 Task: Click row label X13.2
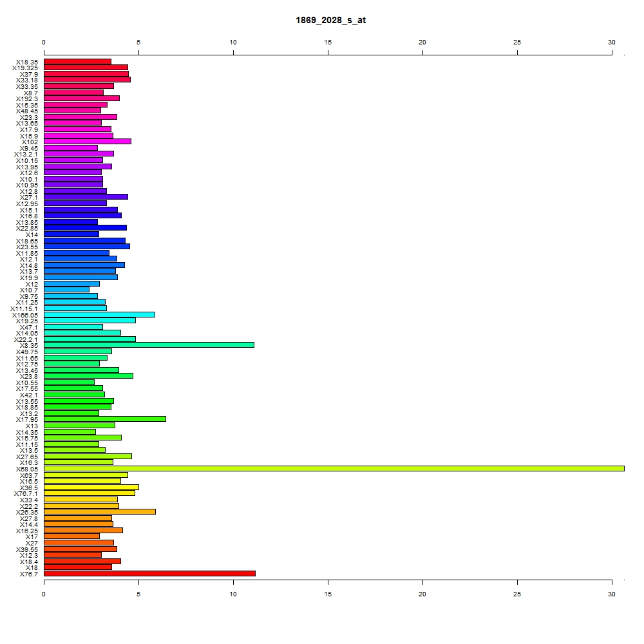tap(29, 413)
